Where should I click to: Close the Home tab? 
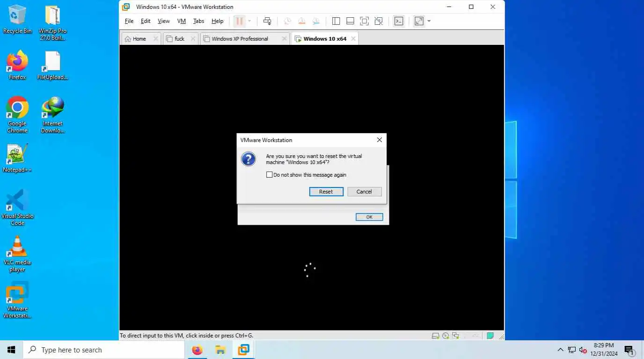pyautogui.click(x=156, y=39)
